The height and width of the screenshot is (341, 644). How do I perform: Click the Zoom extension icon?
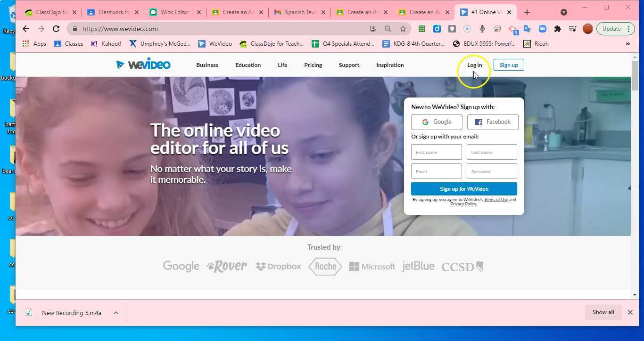pyautogui.click(x=543, y=29)
